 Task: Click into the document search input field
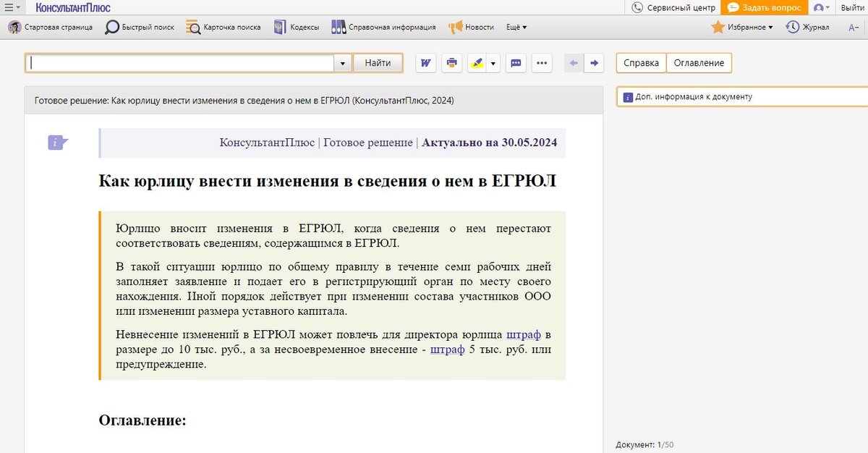tap(182, 63)
